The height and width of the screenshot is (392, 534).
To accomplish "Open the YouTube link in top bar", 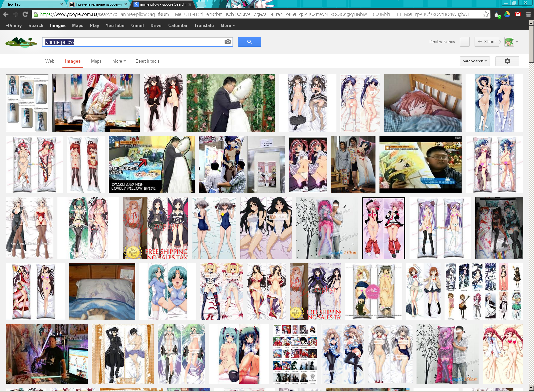I will point(115,25).
